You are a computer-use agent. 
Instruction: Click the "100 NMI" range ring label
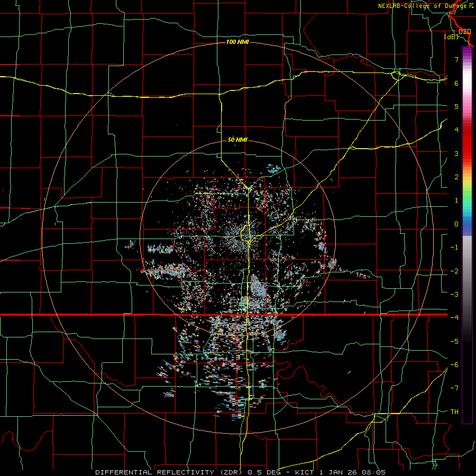(x=237, y=42)
